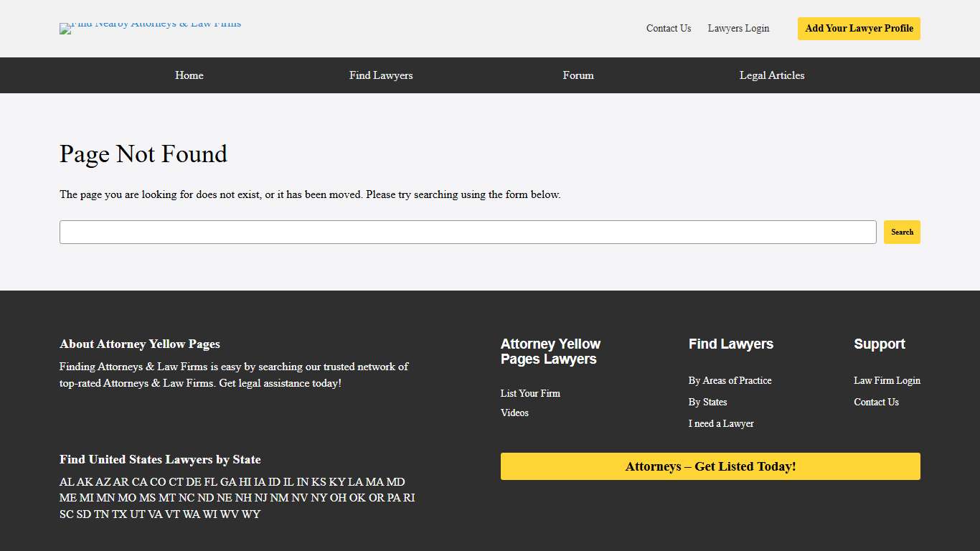Viewport: 980px width, 551px height.
Task: Select List Your Firm in footer
Action: point(530,393)
